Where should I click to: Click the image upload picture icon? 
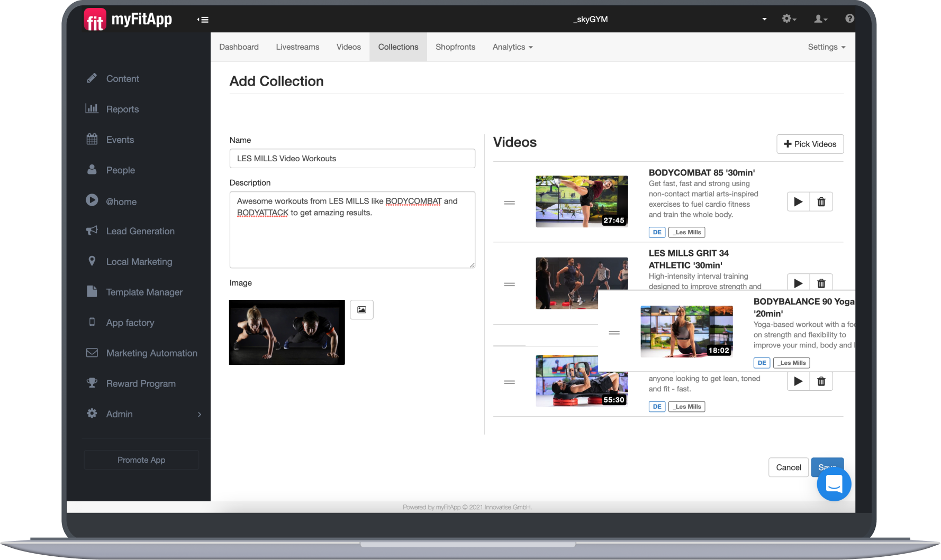coord(362,310)
